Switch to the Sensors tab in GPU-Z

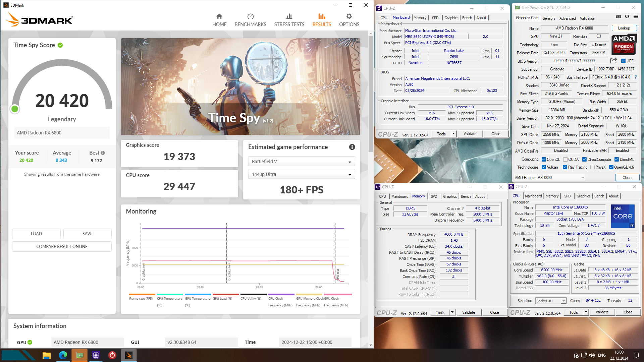[x=549, y=18]
